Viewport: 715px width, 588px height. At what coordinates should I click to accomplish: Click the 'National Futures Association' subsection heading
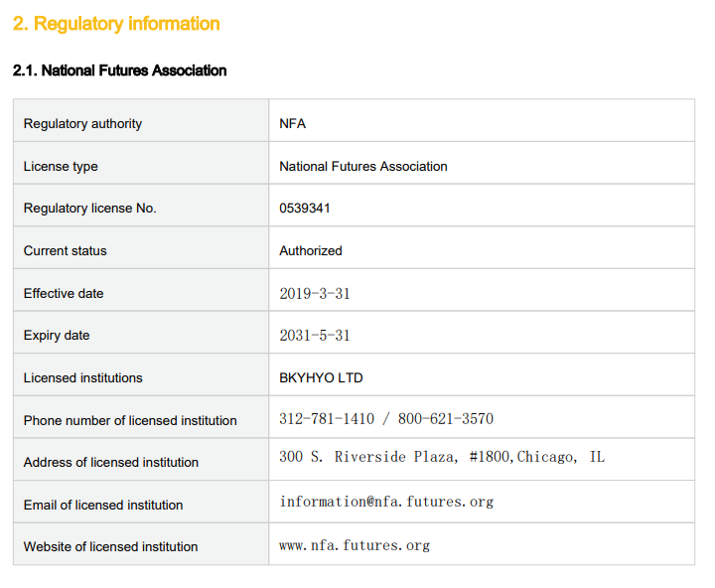[x=119, y=71]
